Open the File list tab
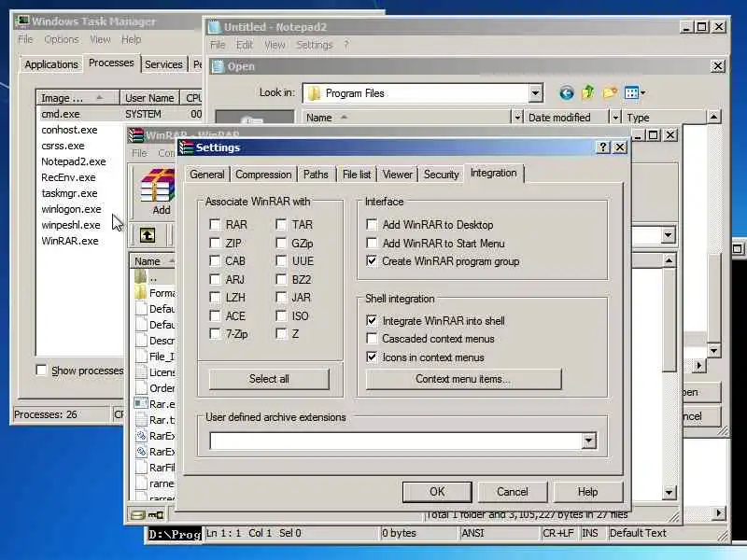 coord(357,175)
